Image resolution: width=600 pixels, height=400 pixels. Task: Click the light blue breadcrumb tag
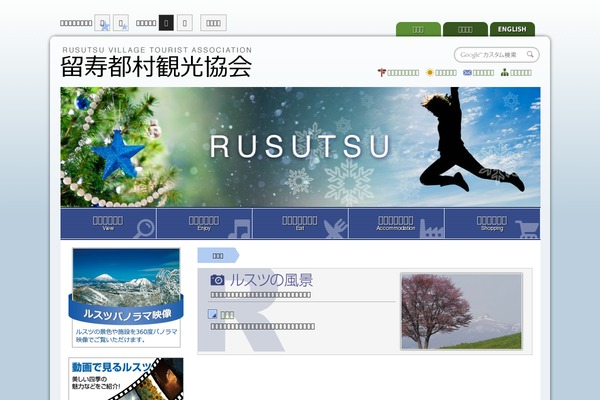[x=218, y=255]
